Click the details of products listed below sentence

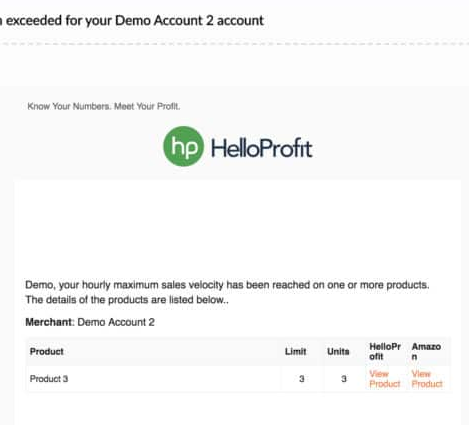[127, 300]
